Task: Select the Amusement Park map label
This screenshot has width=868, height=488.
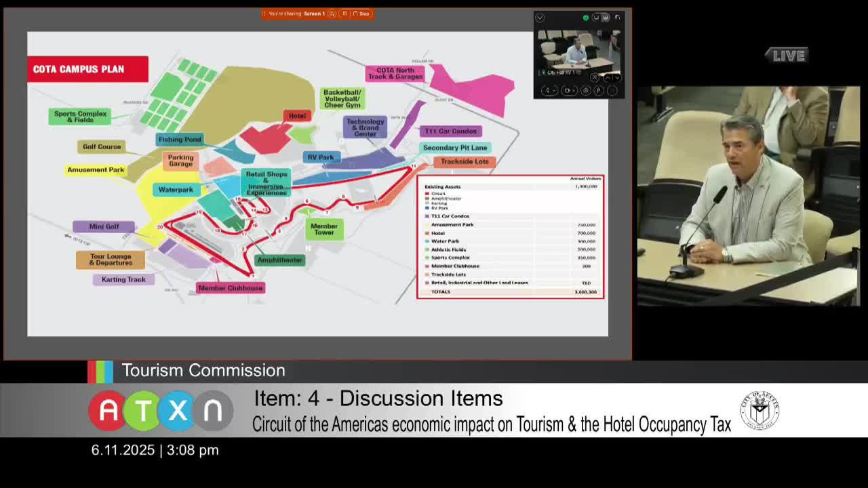Action: point(96,169)
